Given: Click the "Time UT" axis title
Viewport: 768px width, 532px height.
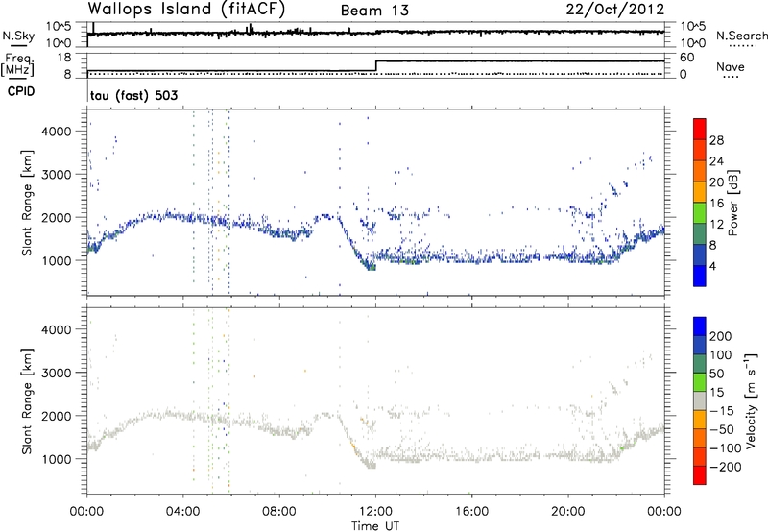Looking at the screenshot, I should coord(375,526).
